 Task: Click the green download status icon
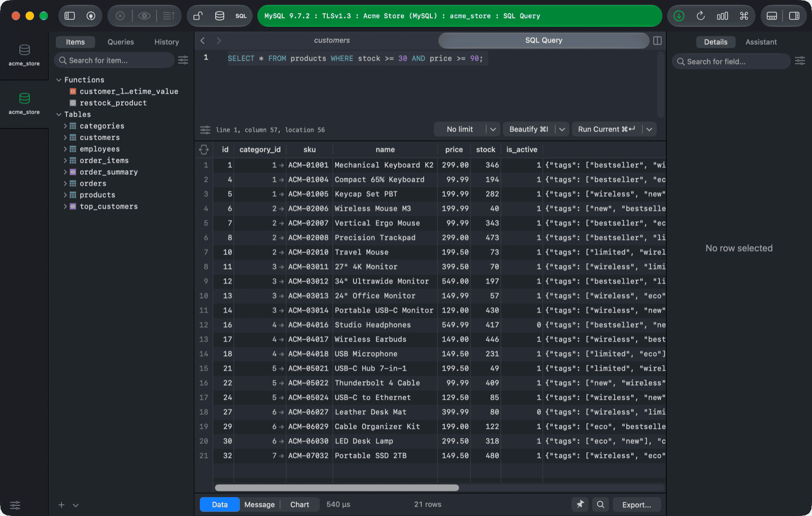click(x=679, y=16)
